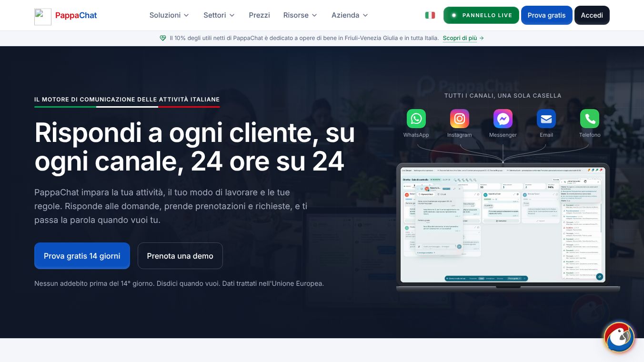Click the paragraph starting "PappaChat impara la tua attività"
644x362 pixels.
pyautogui.click(x=171, y=206)
